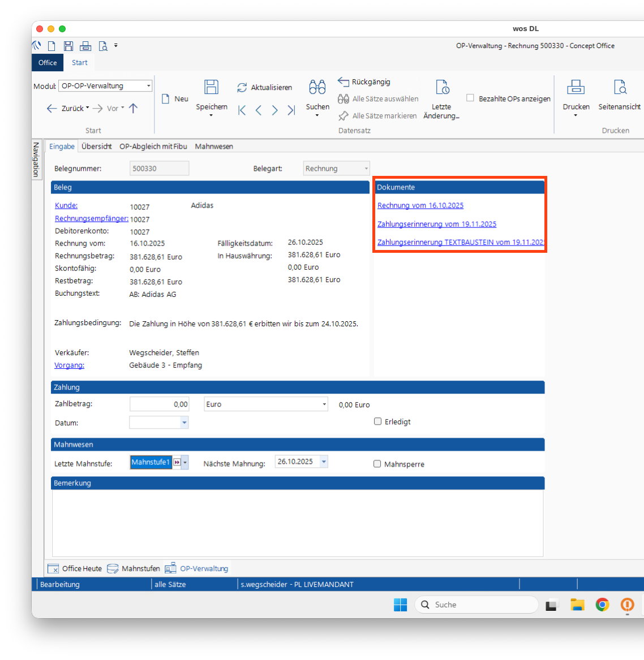Screen dimensions: 644x660
Task: Open the Euro currency dropdown
Action: click(324, 404)
